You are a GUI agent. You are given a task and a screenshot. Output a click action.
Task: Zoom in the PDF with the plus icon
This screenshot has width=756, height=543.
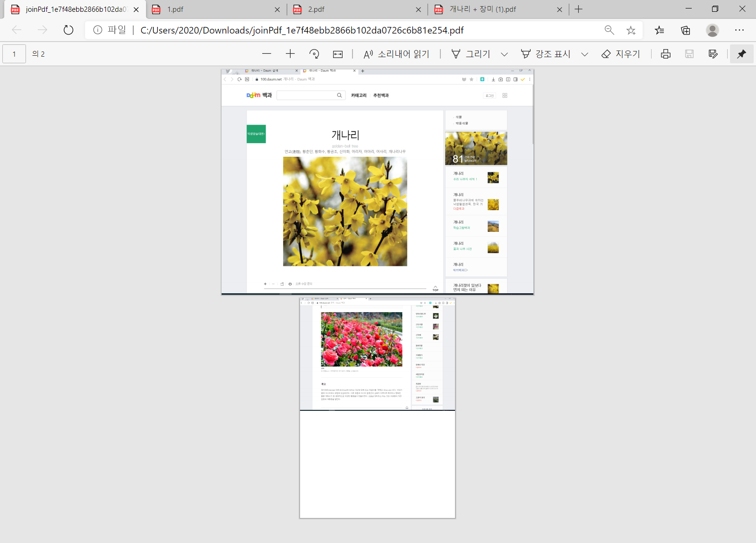click(291, 54)
